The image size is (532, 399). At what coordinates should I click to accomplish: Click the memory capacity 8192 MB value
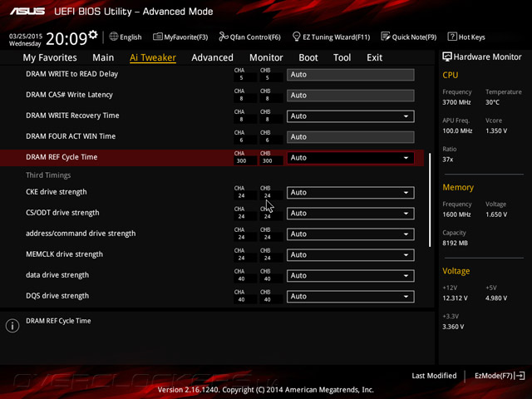pos(455,244)
